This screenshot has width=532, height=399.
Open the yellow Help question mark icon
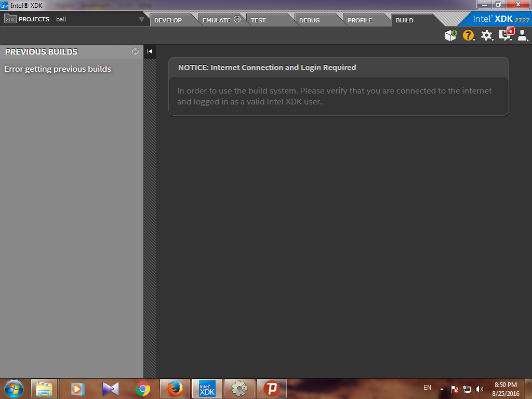[468, 35]
